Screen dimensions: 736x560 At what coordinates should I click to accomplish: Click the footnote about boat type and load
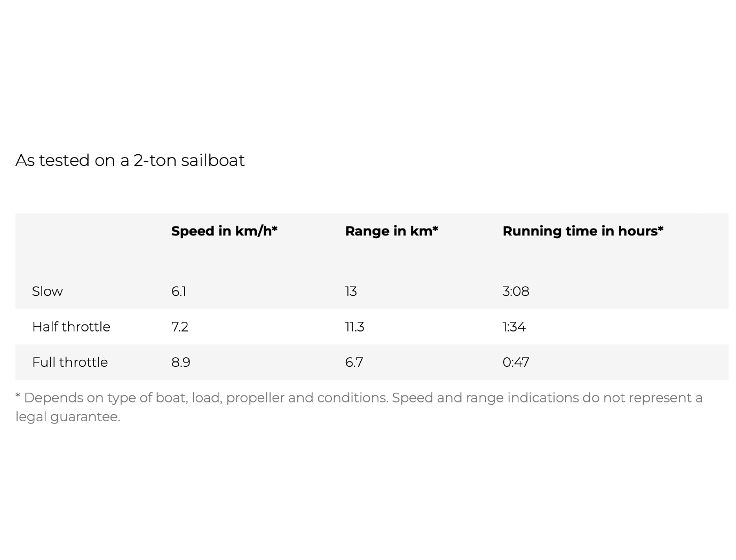coord(359,407)
